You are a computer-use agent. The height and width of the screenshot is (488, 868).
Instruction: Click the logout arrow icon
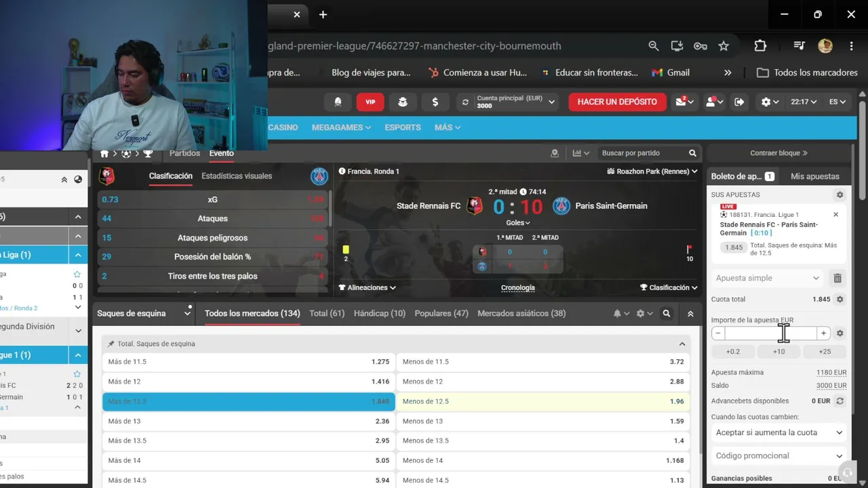pyautogui.click(x=739, y=102)
